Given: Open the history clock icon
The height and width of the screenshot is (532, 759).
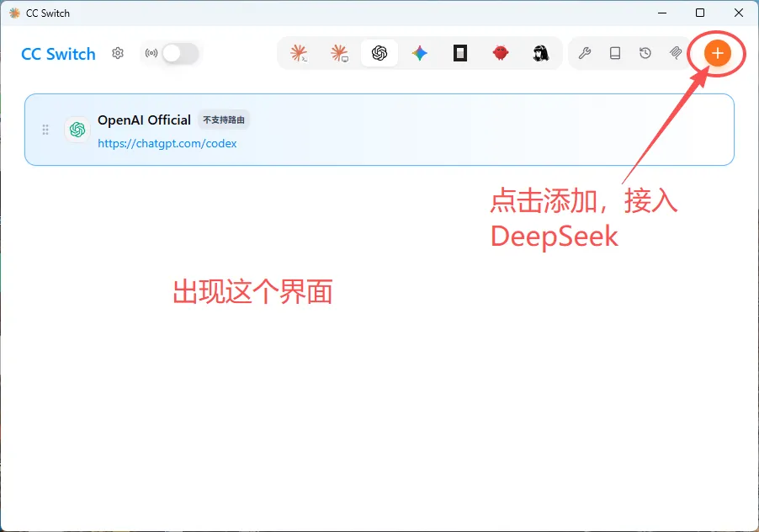Looking at the screenshot, I should (x=645, y=53).
